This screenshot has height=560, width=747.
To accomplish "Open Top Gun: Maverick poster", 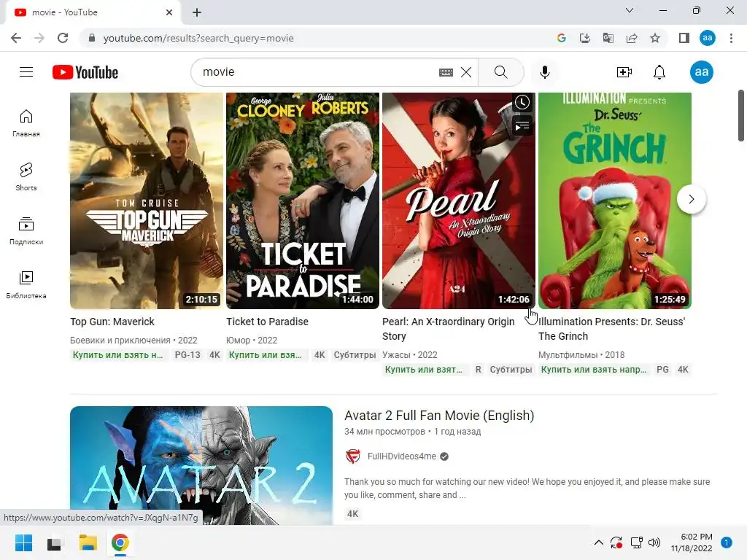I will 146,201.
